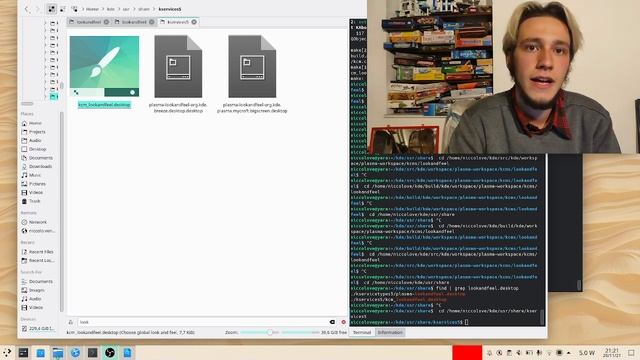Go to share in breadcrumb bar

click(x=144, y=9)
